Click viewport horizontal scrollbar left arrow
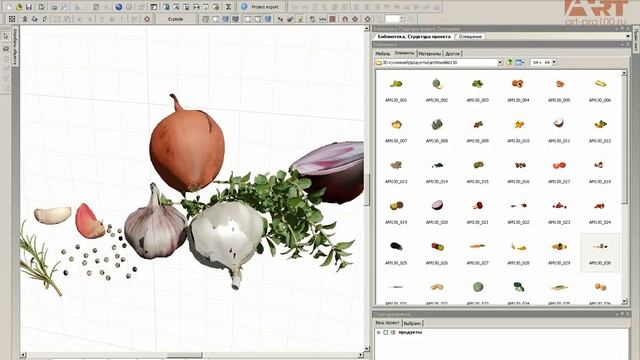640x360 pixels. point(23,355)
